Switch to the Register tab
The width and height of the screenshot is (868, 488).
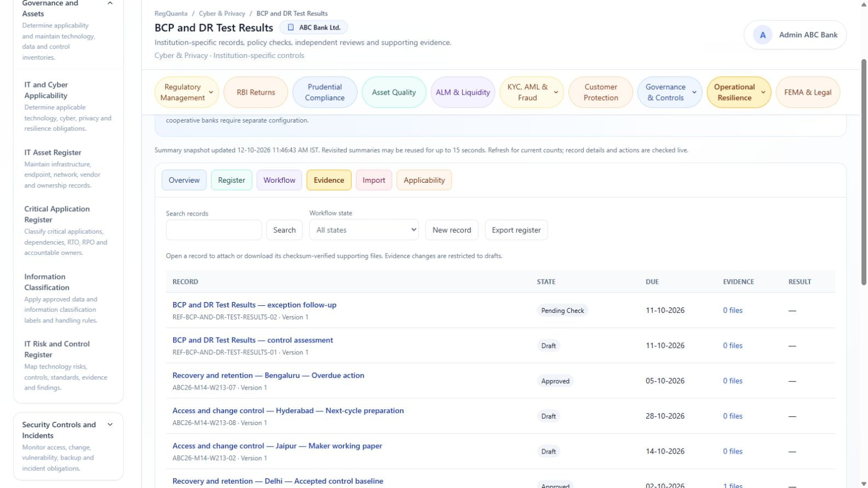click(232, 180)
